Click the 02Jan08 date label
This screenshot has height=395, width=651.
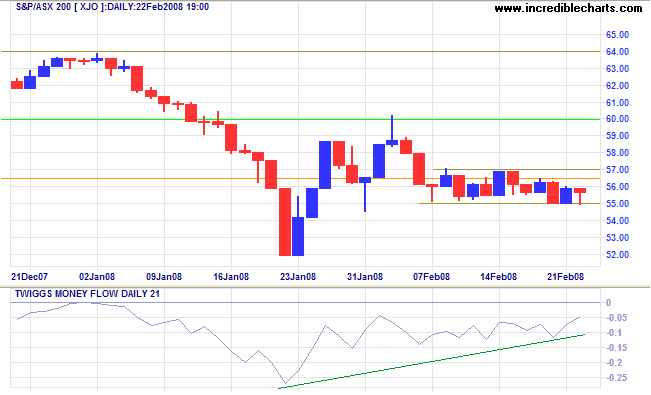(x=97, y=277)
